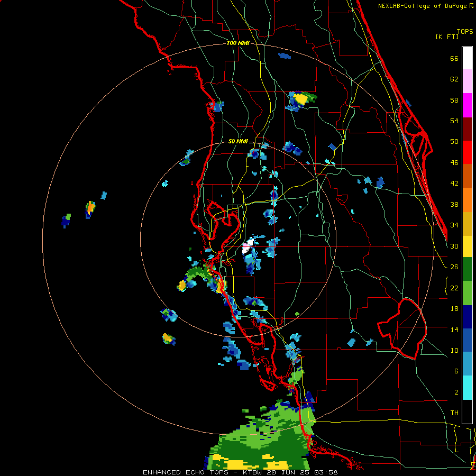
Task: Click legend value '14'
Action: click(x=454, y=329)
